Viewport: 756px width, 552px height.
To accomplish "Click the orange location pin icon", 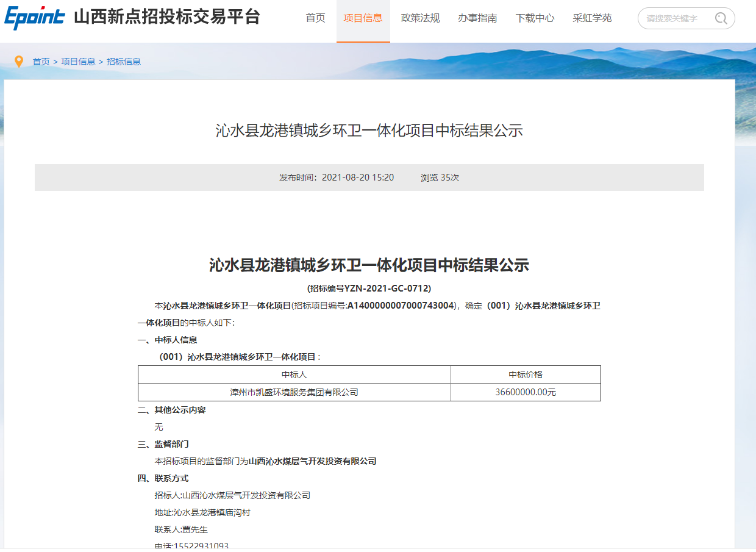I will [x=19, y=62].
